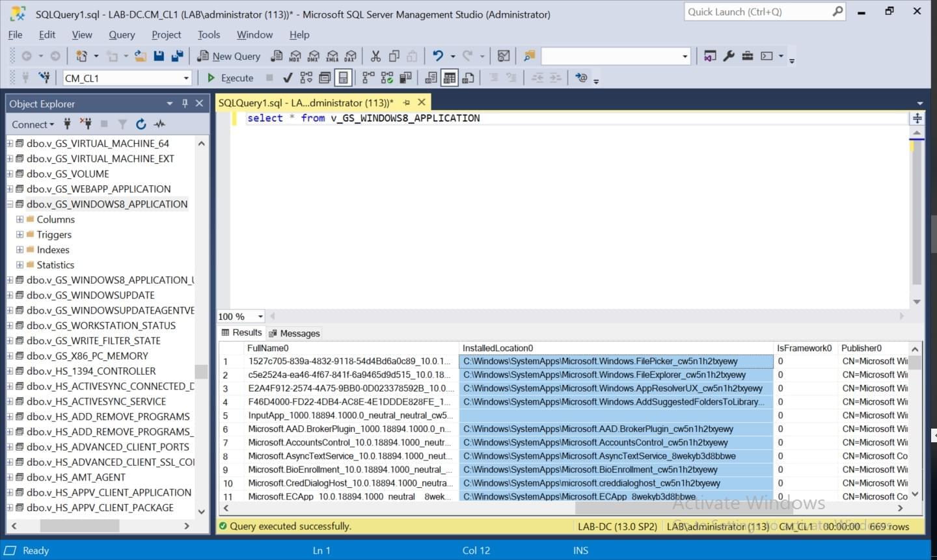Click the Undo arrow icon

tap(438, 57)
